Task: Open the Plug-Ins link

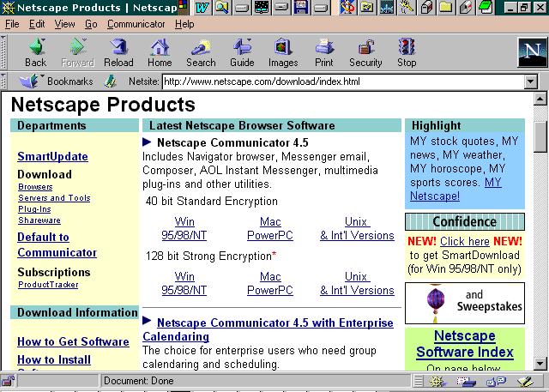Action: 34,209
